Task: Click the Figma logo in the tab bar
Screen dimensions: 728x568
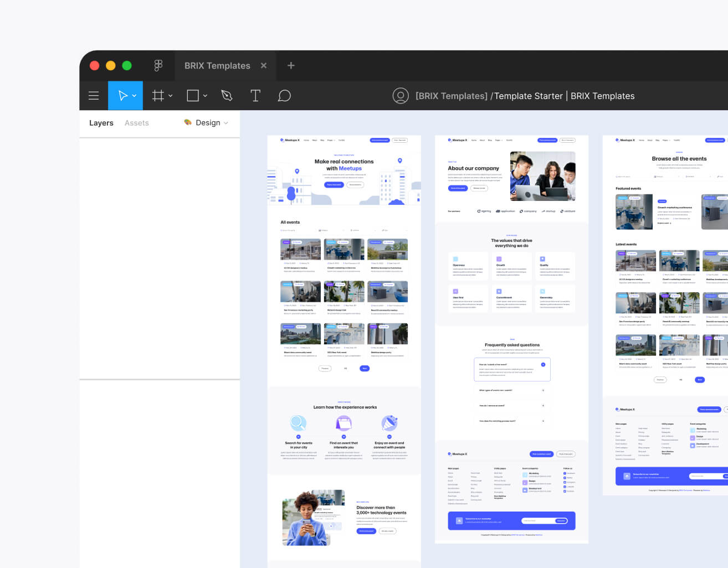Action: pos(158,65)
